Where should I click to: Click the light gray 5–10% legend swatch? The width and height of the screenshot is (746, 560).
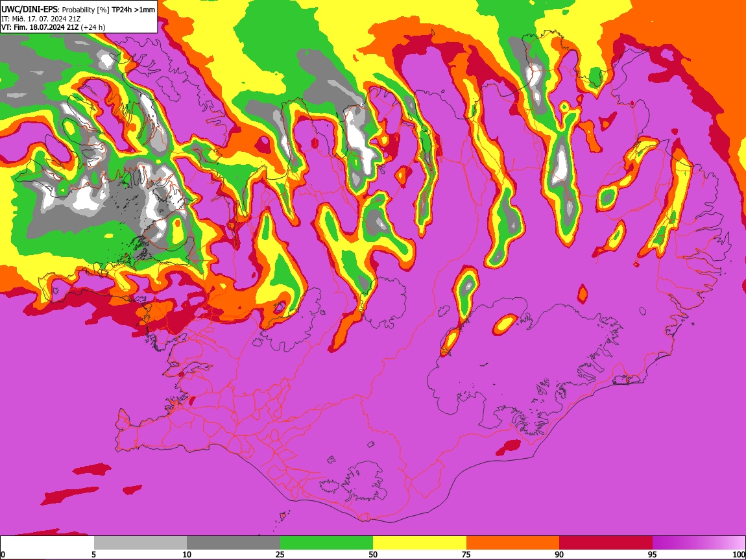[140, 542]
